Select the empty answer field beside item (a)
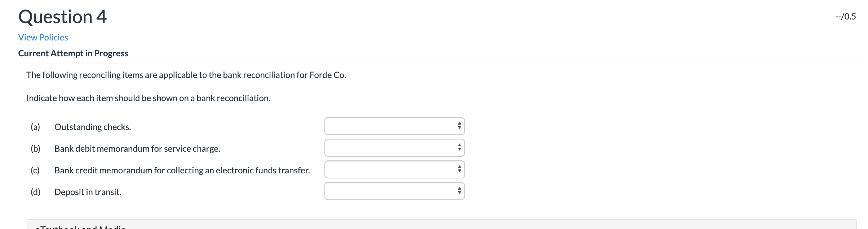 pos(382,126)
